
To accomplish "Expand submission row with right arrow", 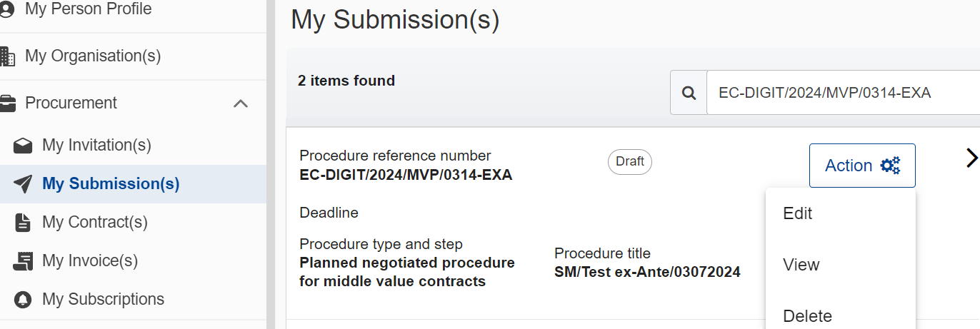I will click(x=971, y=158).
